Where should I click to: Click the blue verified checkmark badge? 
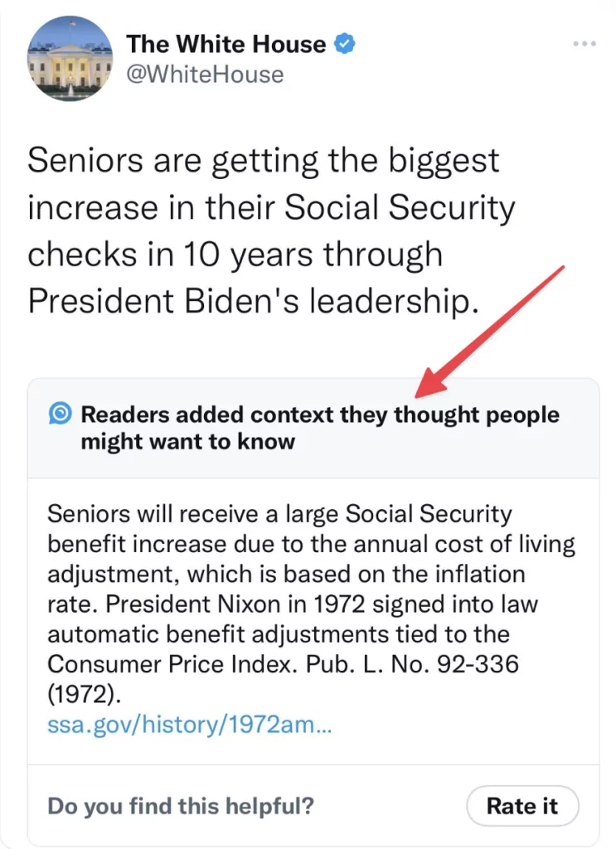point(345,44)
